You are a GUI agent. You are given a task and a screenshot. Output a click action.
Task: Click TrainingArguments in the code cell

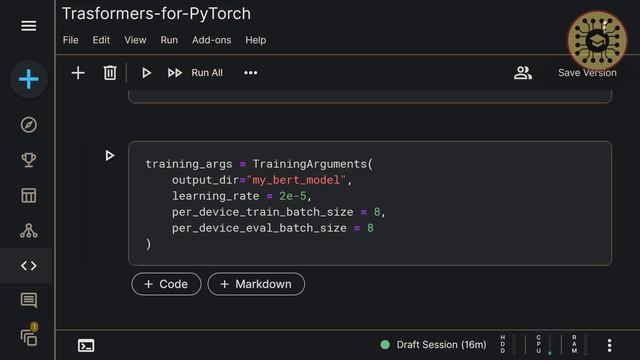coord(310,164)
